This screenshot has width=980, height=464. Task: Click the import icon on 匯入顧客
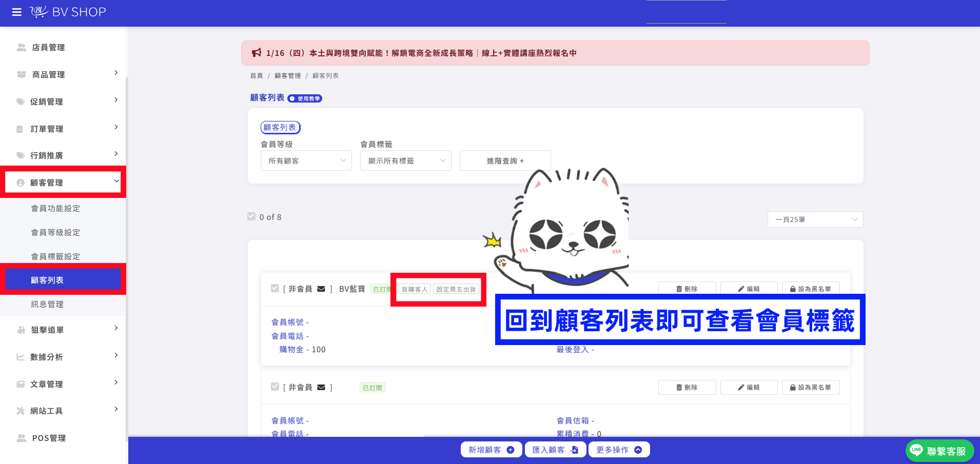575,450
